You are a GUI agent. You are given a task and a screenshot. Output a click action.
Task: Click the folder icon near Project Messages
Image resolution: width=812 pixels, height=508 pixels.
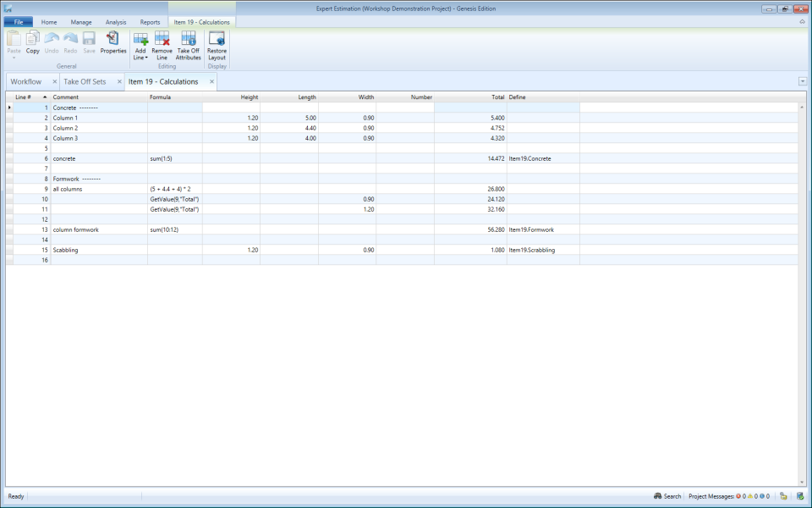783,496
